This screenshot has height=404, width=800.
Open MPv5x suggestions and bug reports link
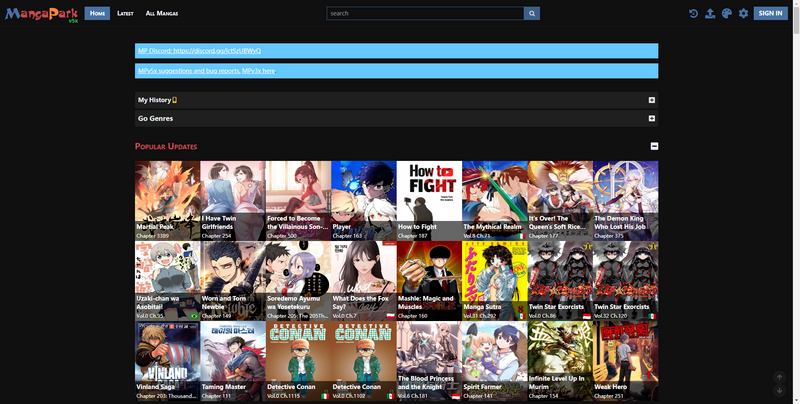click(x=189, y=71)
